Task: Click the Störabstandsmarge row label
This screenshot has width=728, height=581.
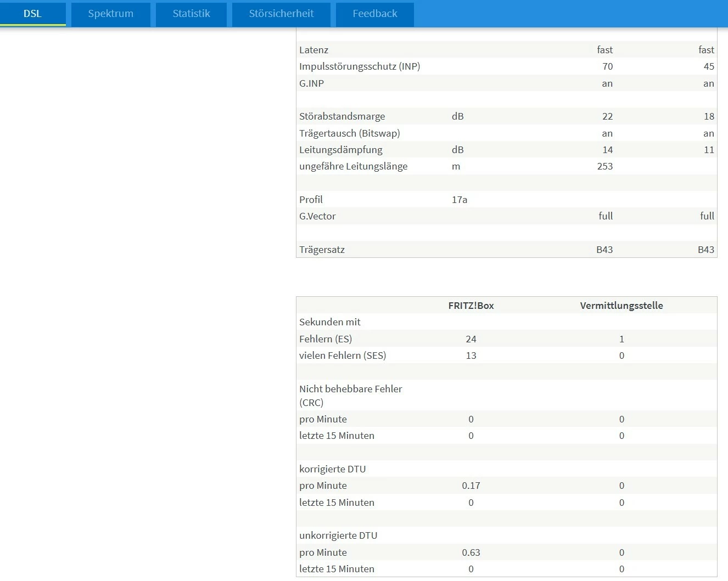Action: 342,116
